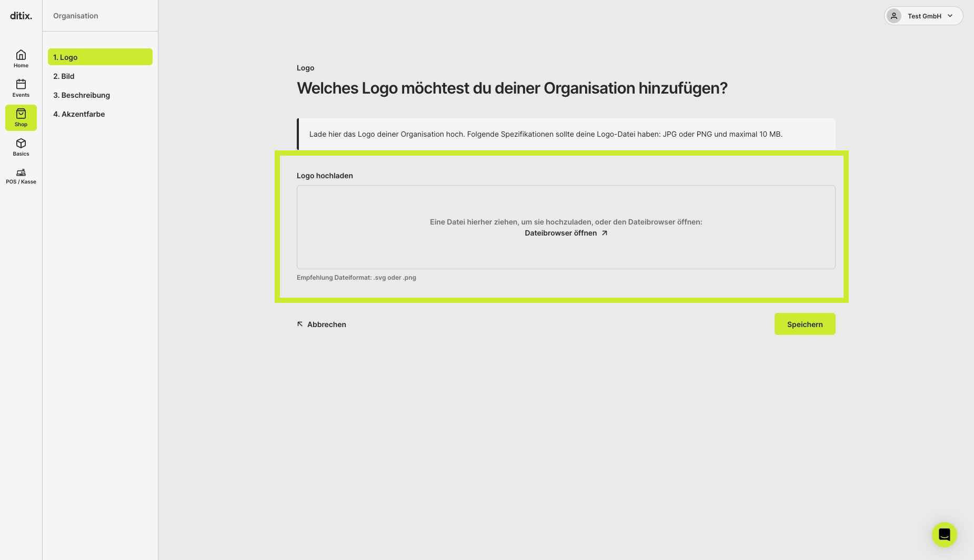Click the logo upload drop zone

tap(566, 227)
